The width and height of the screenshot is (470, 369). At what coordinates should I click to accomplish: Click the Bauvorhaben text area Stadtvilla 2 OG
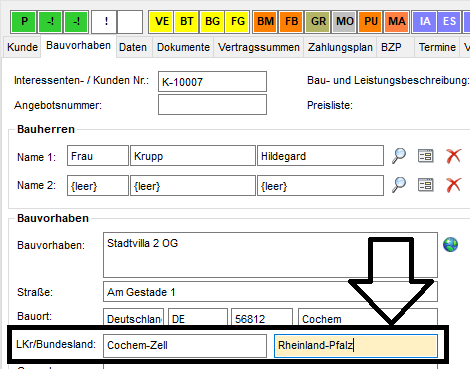[x=270, y=255]
